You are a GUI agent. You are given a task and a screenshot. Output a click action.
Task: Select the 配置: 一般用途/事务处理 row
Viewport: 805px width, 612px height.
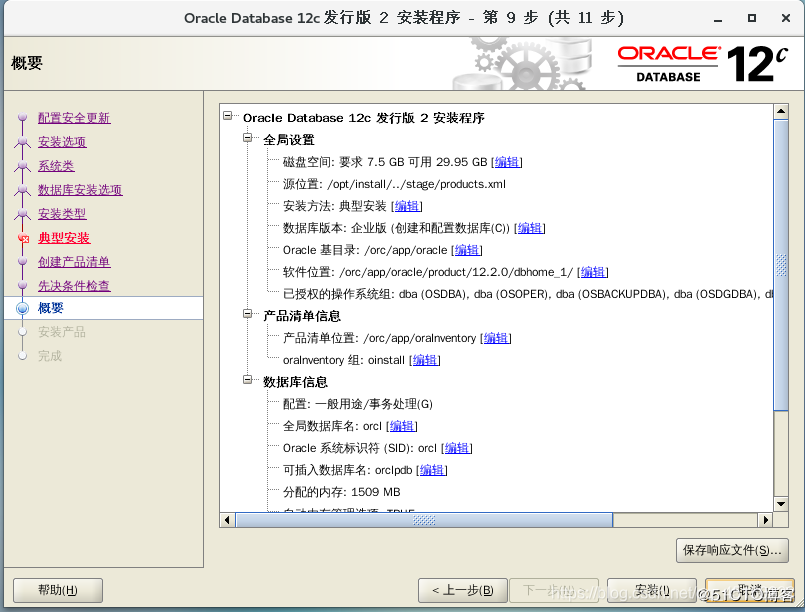click(358, 404)
